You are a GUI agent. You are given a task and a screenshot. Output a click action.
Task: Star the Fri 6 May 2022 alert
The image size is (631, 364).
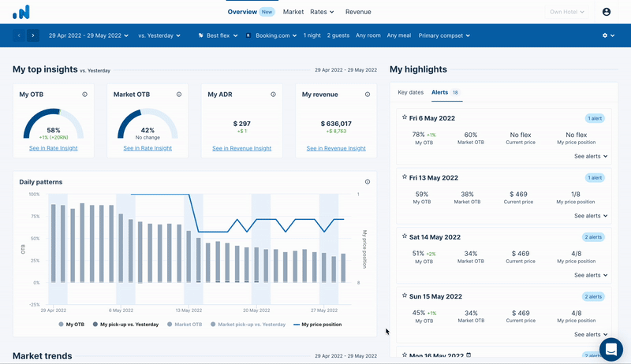(x=405, y=117)
